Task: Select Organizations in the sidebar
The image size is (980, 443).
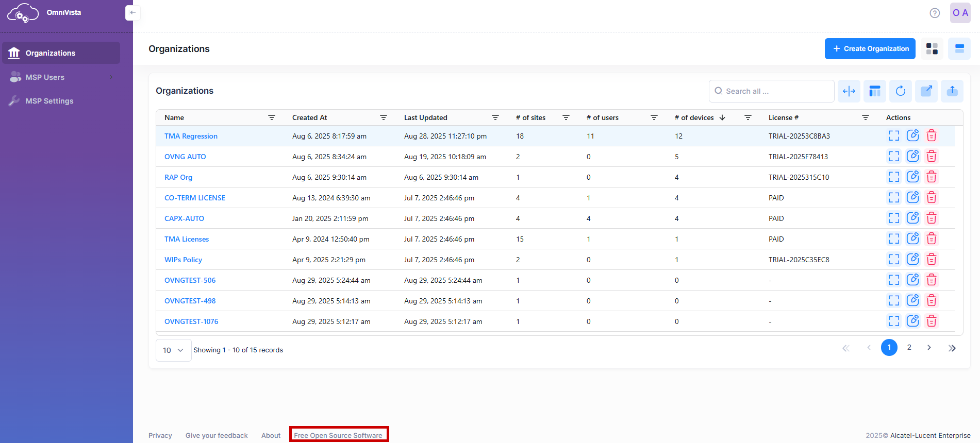Action: (51, 53)
